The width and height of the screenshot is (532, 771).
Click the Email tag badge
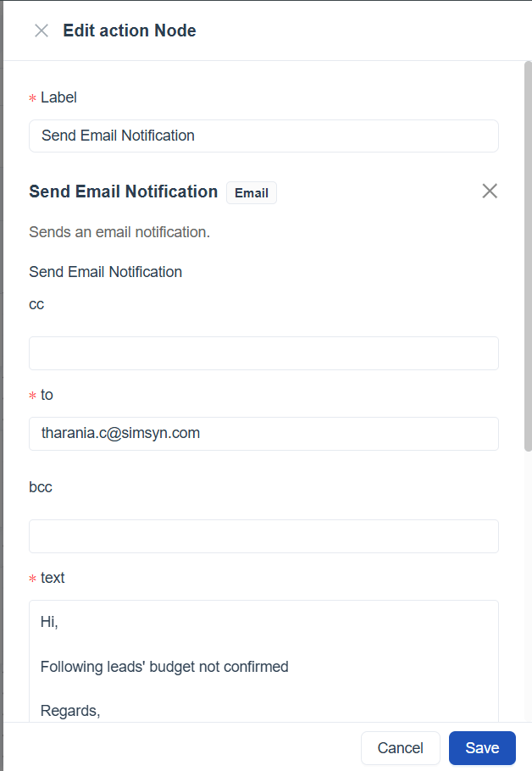251,193
